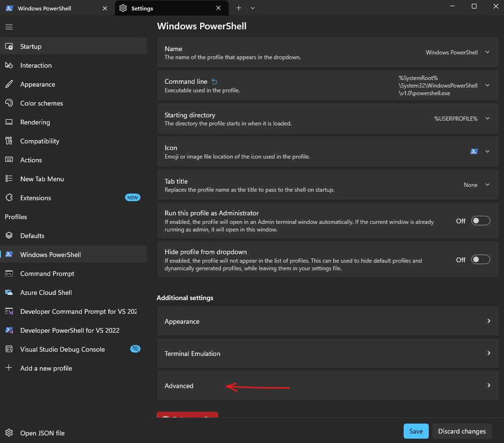This screenshot has height=443, width=504.
Task: Close the Settings tab
Action: (219, 8)
